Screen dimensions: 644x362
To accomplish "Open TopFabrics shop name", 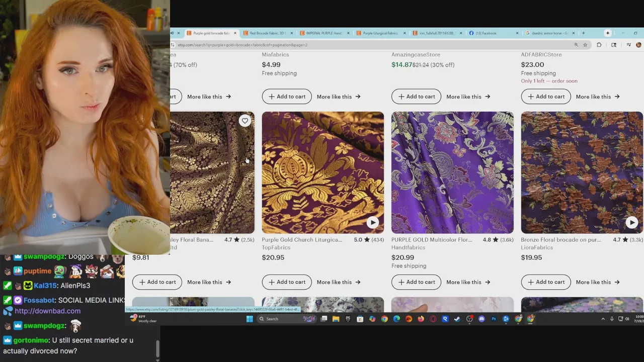I will tap(276, 247).
